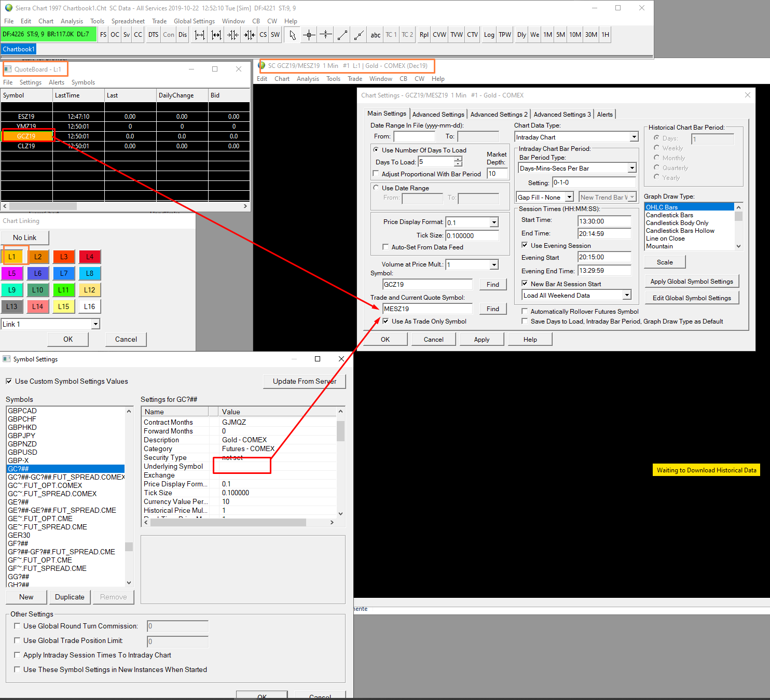770x700 pixels.
Task: Click the Rpl replay toolbar button
Action: point(424,35)
